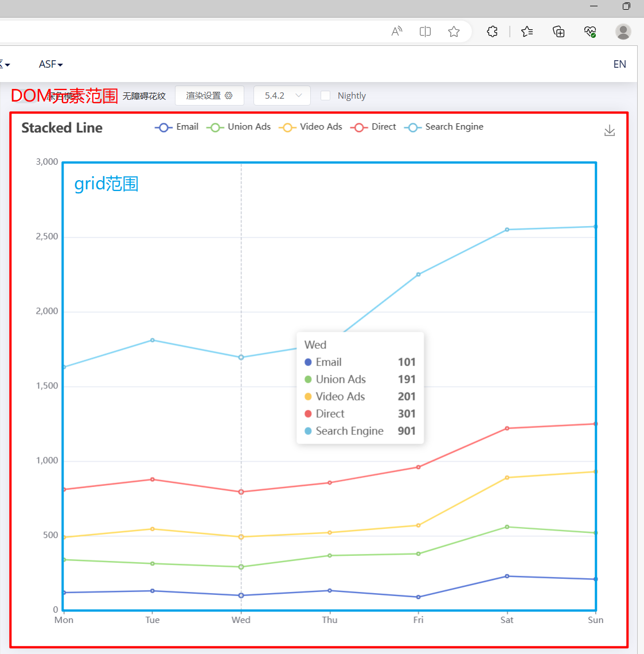Open the split screen icon
The height and width of the screenshot is (654, 644).
point(425,32)
